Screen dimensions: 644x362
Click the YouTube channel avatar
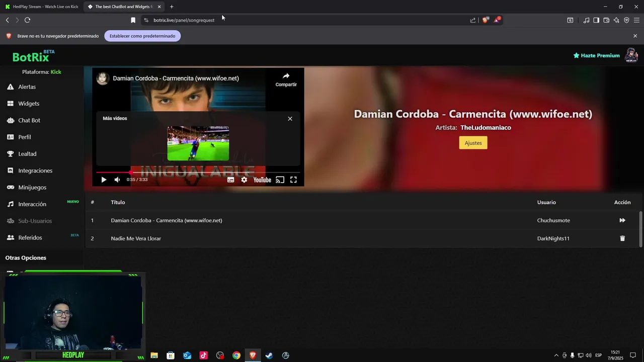(x=103, y=78)
